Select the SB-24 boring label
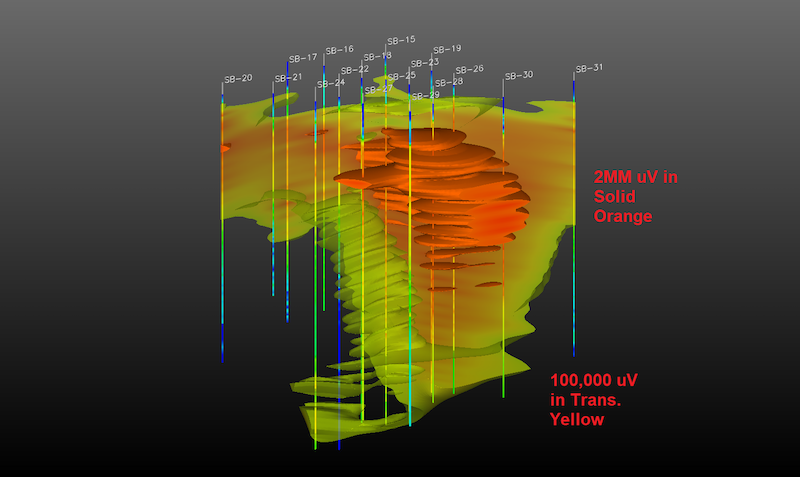 coord(331,83)
